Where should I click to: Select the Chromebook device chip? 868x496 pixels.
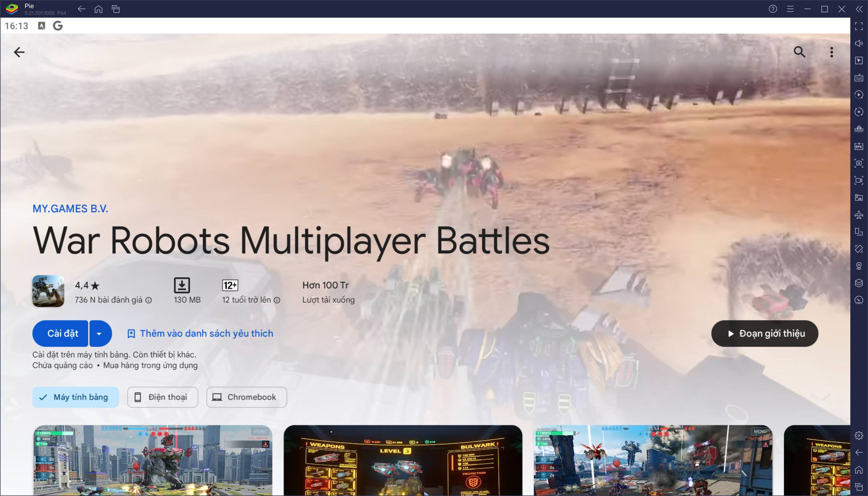tap(247, 397)
